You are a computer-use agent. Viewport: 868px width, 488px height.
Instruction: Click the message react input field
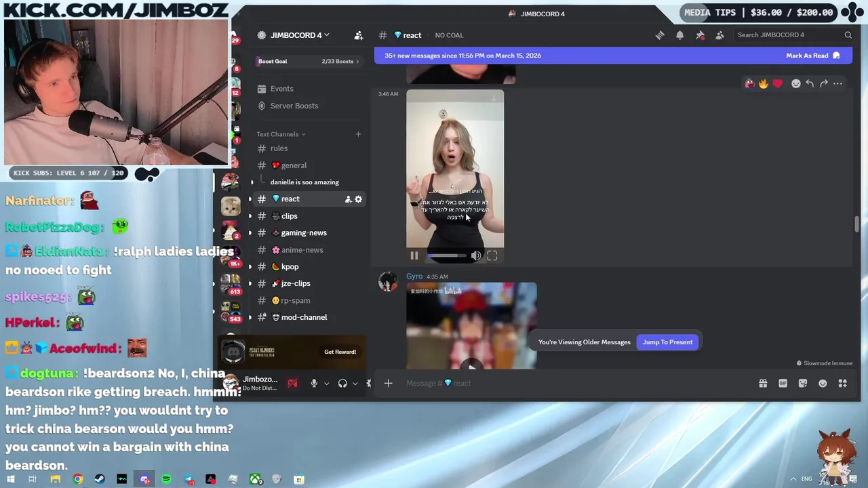click(576, 384)
